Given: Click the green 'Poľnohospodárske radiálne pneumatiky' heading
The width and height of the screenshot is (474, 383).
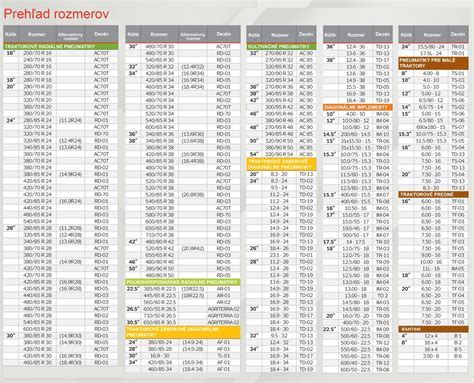Looking at the screenshot, I should tap(183, 282).
